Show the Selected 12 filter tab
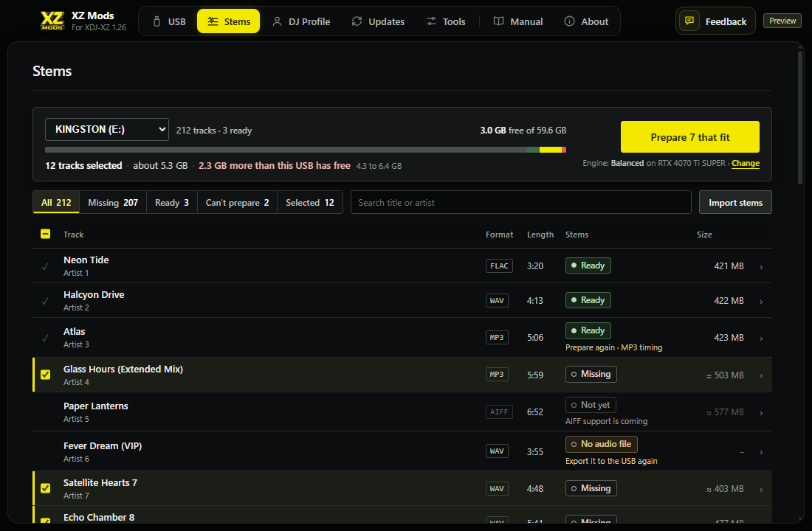The width and height of the screenshot is (812, 531). click(310, 202)
